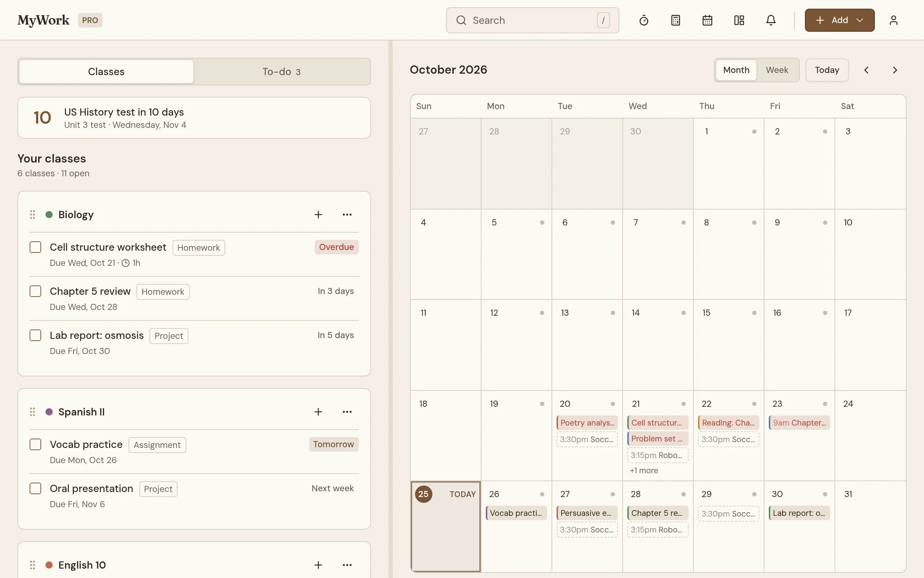Jump to Today in calendar

[827, 70]
